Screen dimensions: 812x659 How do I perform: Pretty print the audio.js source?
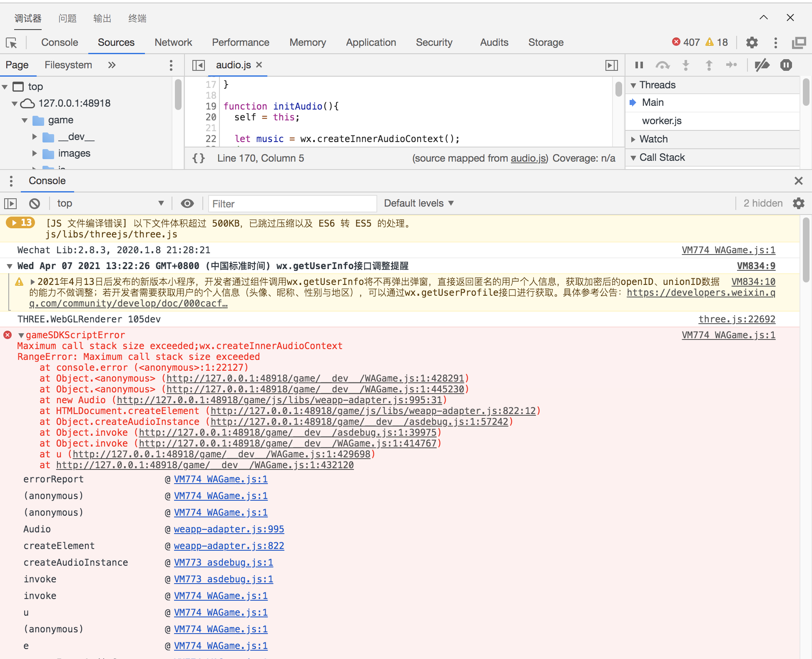[x=199, y=158]
